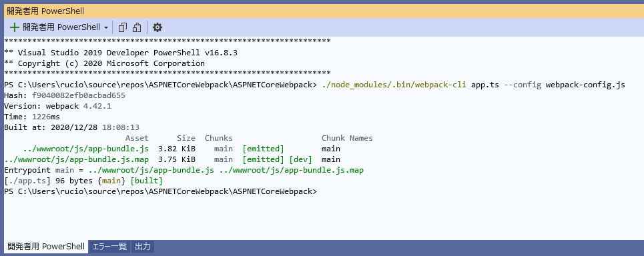Click the webpack 4.42.1 version line

(x=57, y=106)
